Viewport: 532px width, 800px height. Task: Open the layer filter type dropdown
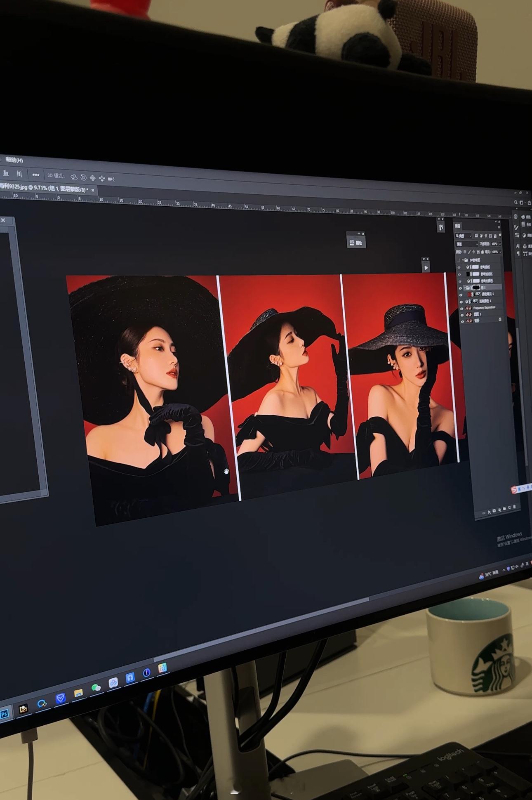pyautogui.click(x=464, y=236)
